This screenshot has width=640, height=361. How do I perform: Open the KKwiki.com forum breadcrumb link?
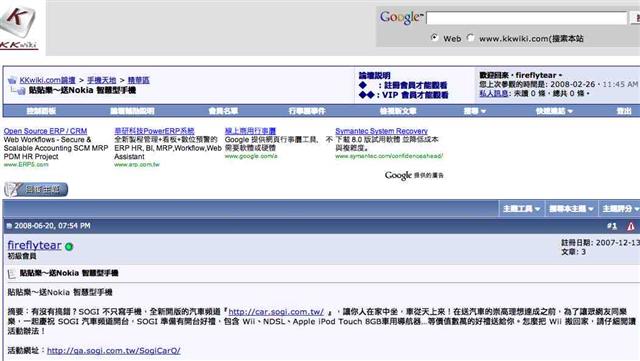[47, 80]
